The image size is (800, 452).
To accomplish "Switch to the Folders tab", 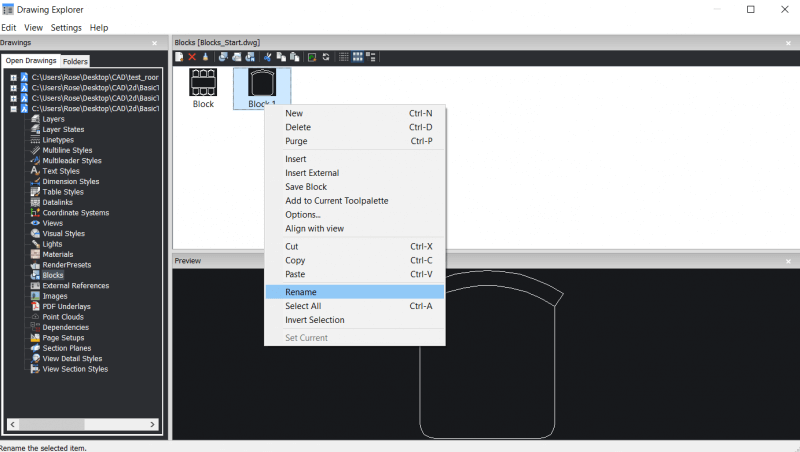I will [x=75, y=61].
